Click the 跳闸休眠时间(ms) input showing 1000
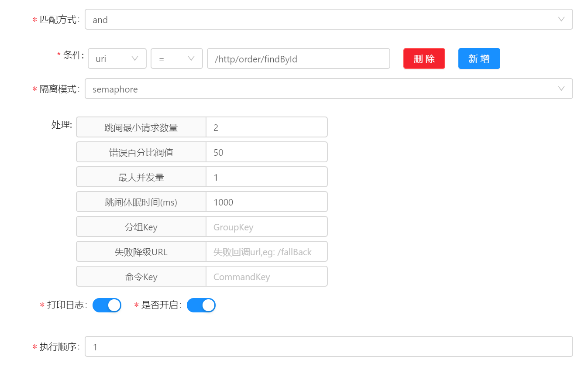This screenshot has height=370, width=588. click(267, 202)
